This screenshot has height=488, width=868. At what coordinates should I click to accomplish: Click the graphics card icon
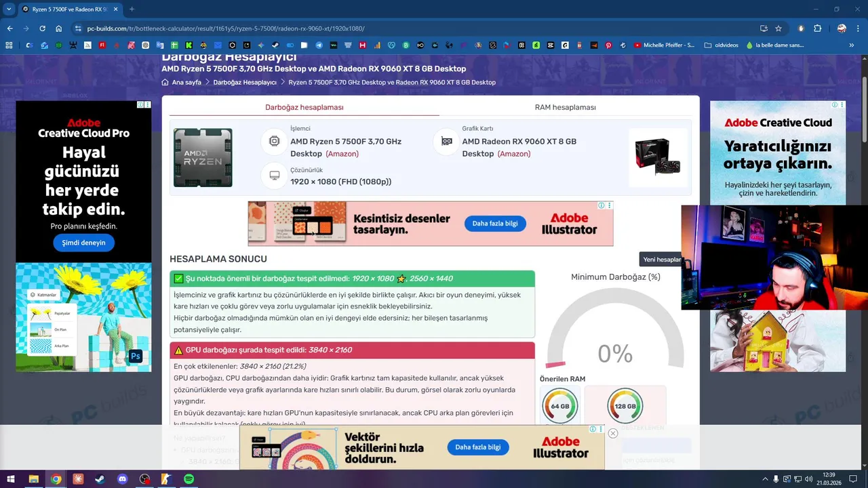pyautogui.click(x=446, y=142)
